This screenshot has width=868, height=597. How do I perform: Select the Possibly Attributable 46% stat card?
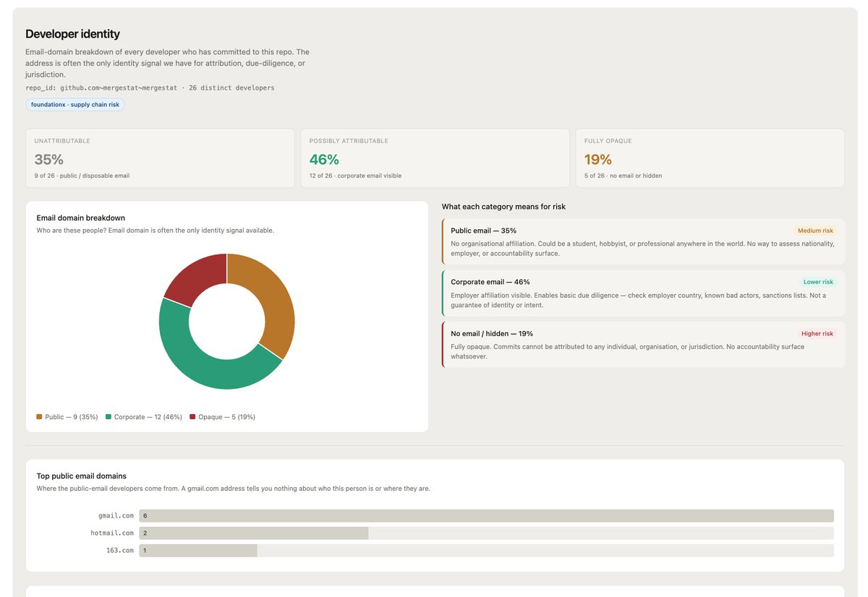click(435, 158)
